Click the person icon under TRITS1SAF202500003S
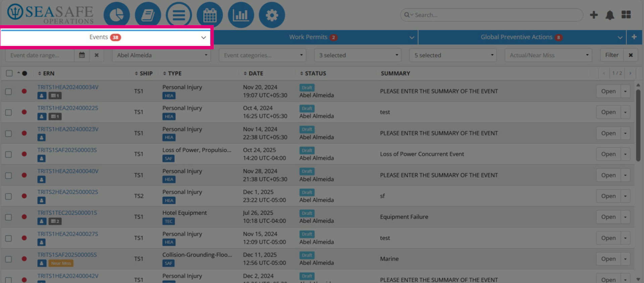Viewport: 644px width, 283px height. coord(42,159)
